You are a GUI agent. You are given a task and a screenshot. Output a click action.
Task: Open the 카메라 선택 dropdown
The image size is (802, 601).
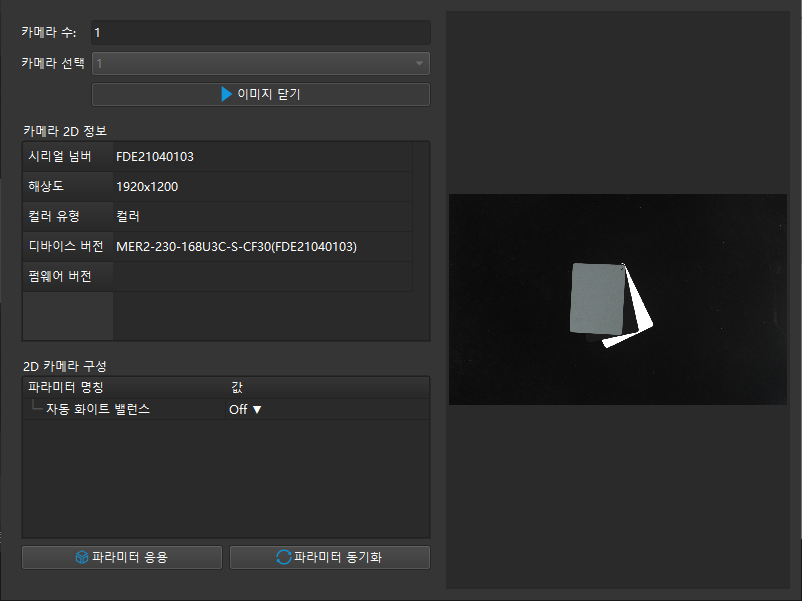pos(260,63)
